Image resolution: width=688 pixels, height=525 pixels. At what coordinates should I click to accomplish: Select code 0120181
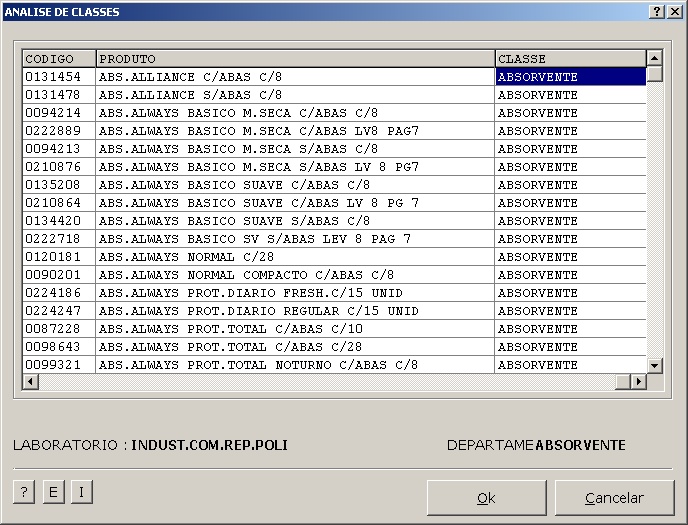point(59,257)
